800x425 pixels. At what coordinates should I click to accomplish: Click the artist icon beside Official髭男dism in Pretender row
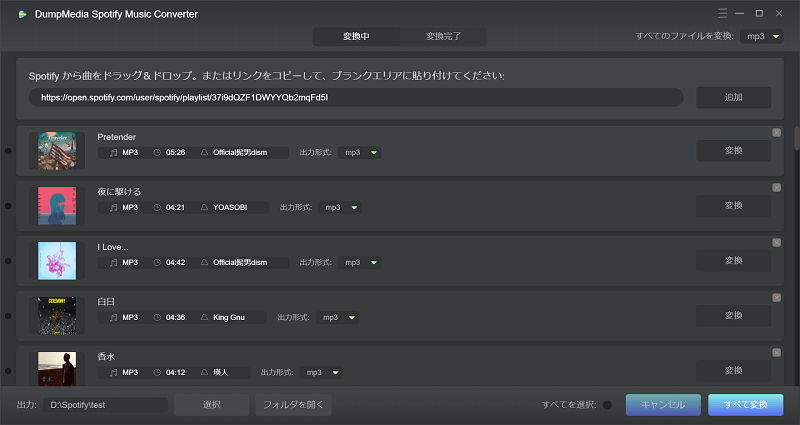[204, 153]
